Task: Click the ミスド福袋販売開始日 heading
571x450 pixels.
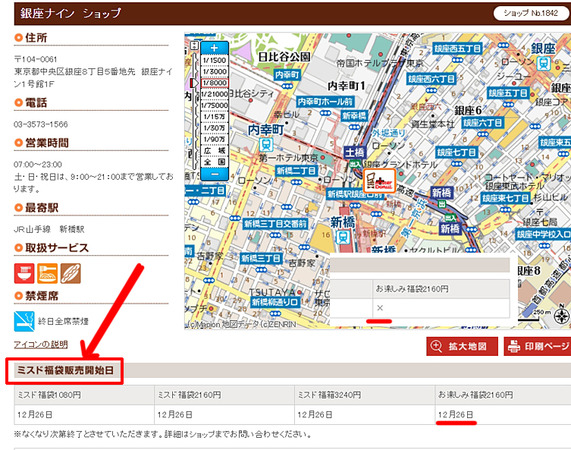Action: (x=66, y=371)
